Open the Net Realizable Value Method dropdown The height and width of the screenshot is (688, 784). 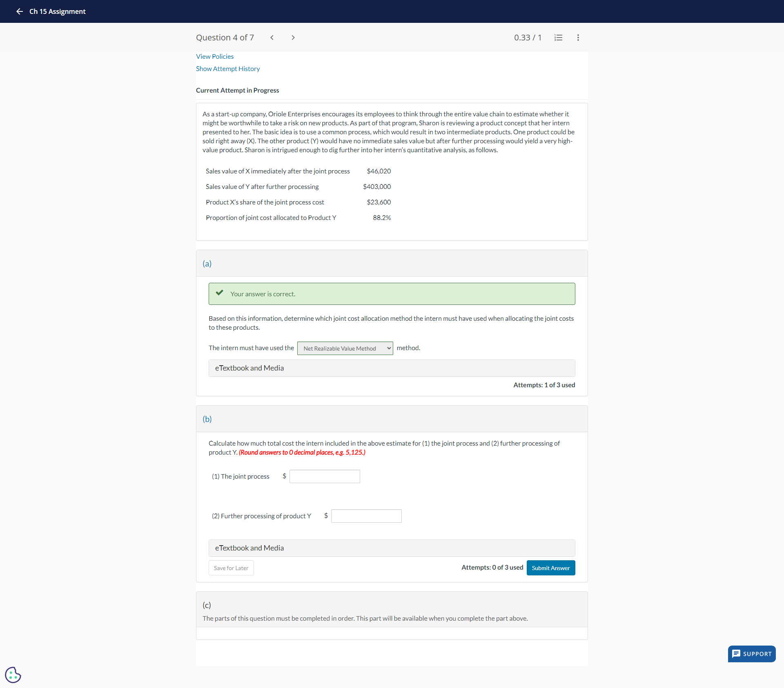click(345, 348)
